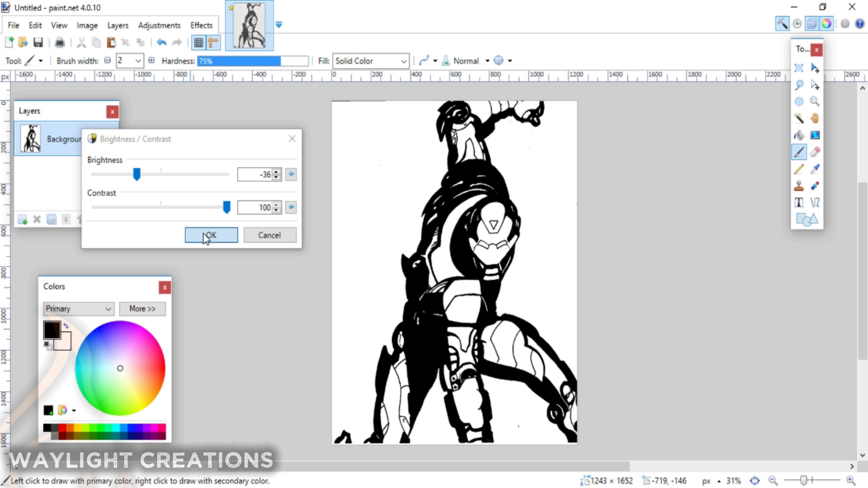Open the Image menu
Image resolution: width=868 pixels, height=488 pixels.
pos(87,25)
